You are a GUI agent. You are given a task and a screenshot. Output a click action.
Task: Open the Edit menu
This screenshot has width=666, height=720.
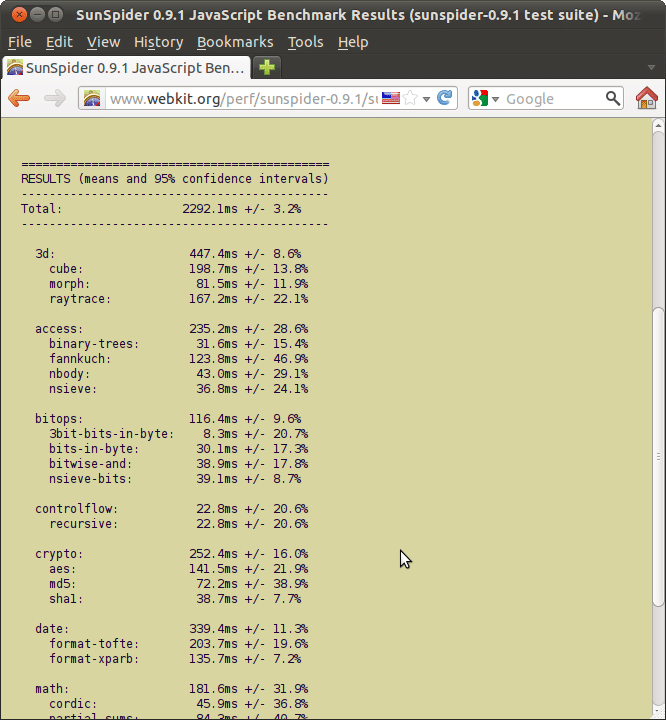click(x=59, y=42)
